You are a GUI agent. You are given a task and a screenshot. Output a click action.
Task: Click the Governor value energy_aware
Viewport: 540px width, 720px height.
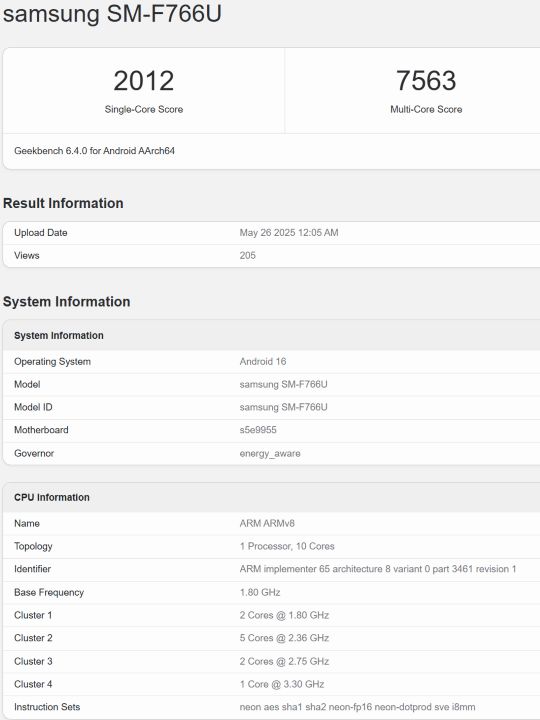pyautogui.click(x=270, y=454)
